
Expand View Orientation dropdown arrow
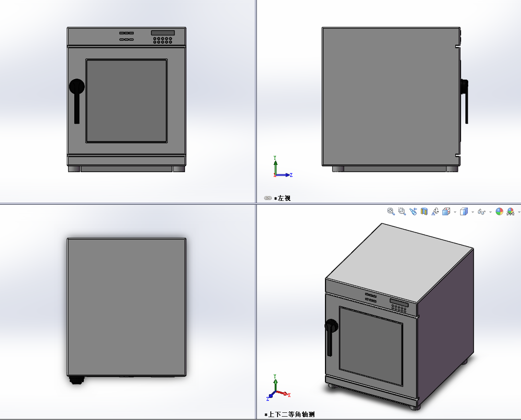455,212
